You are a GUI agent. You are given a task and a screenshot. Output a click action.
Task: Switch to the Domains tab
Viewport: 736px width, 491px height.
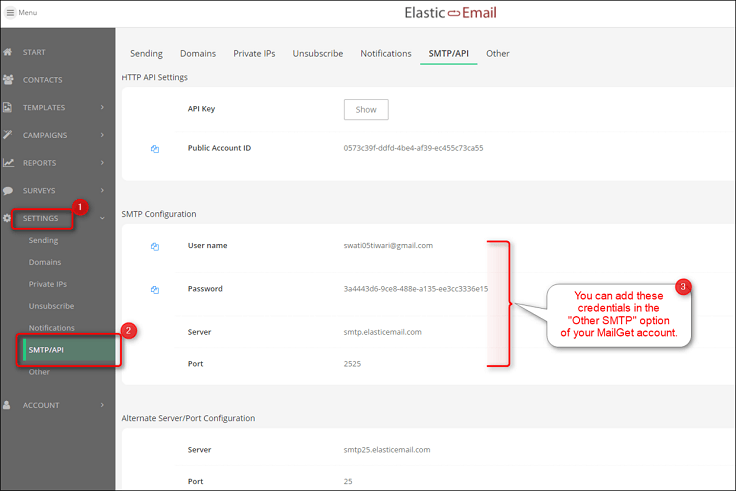[x=198, y=54]
